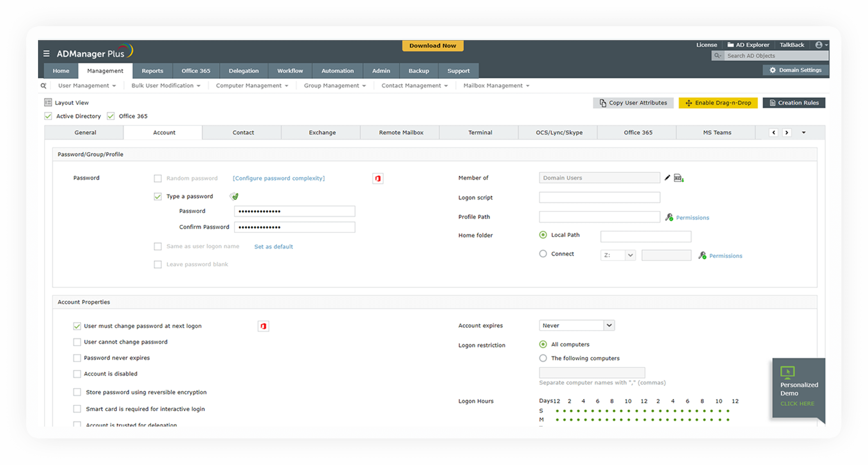This screenshot has height=465, width=868.
Task: Click the import groups icon beside Member of
Action: 679,178
